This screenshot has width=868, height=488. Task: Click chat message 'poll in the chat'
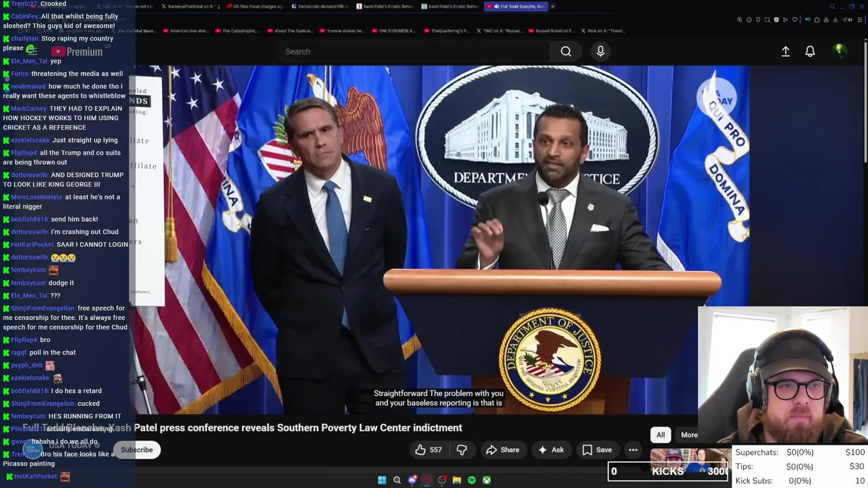pos(53,352)
